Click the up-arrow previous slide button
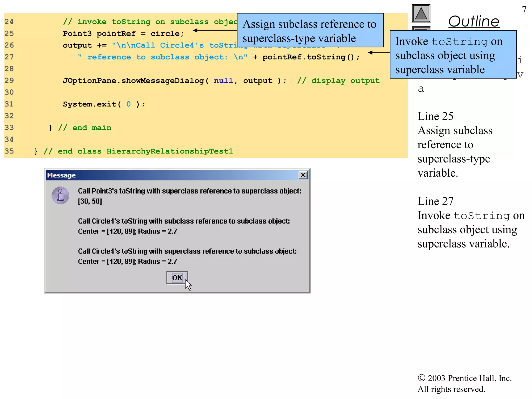This screenshot has height=399, width=532. pyautogui.click(x=421, y=14)
